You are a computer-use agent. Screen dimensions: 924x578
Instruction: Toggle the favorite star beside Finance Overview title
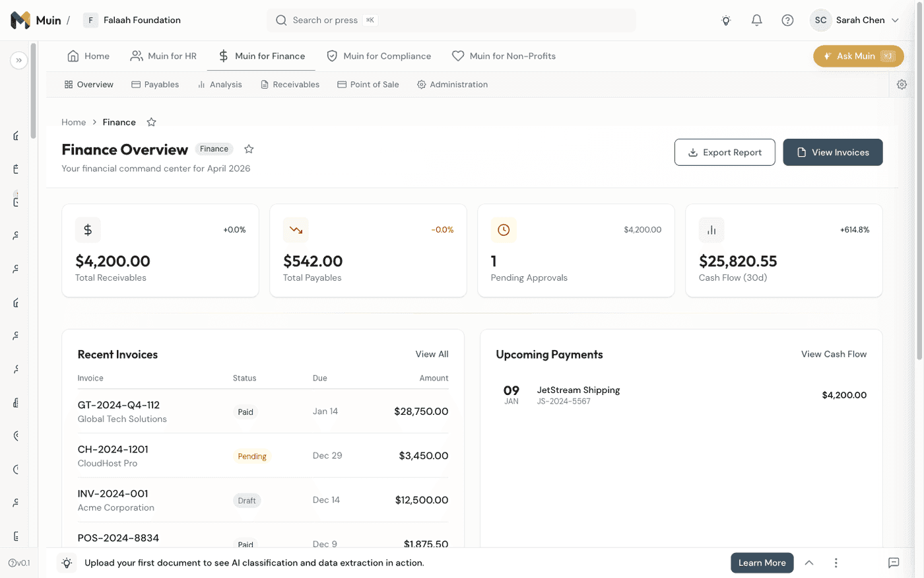[x=249, y=149]
